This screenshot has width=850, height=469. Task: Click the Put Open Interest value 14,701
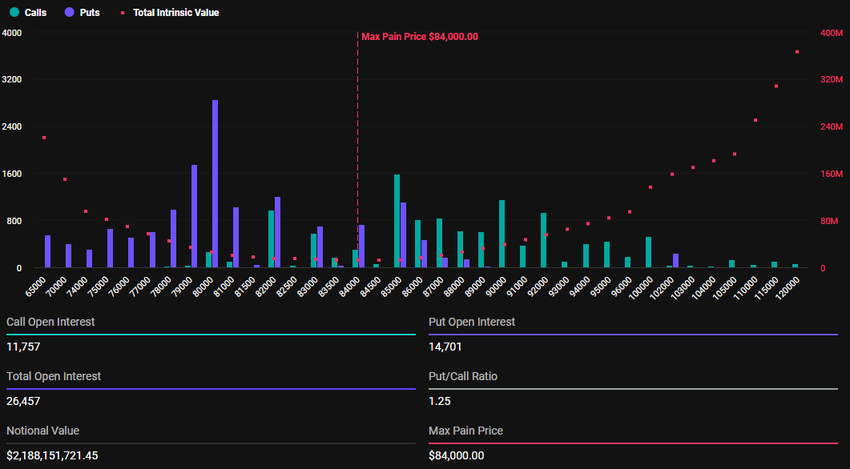coord(445,347)
